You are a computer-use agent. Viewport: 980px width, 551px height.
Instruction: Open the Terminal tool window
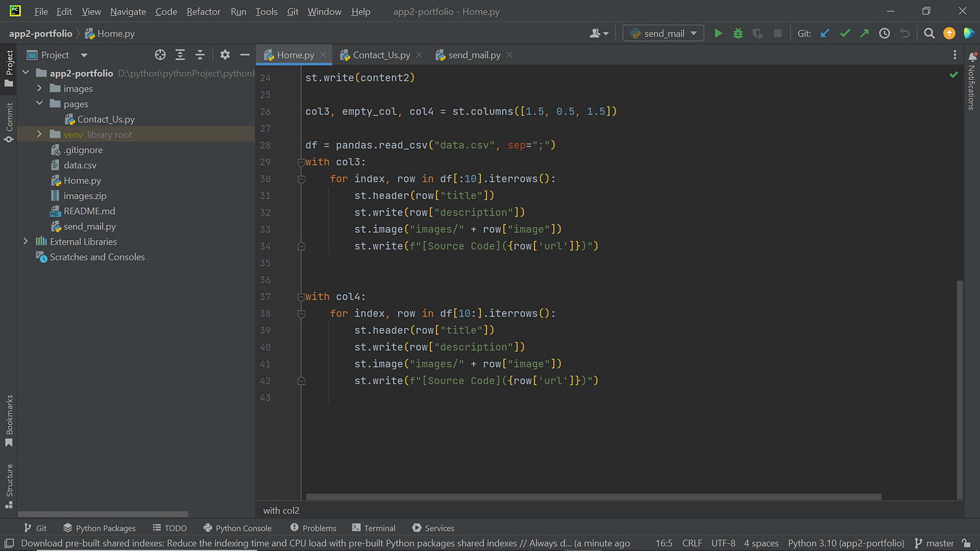pos(373,528)
